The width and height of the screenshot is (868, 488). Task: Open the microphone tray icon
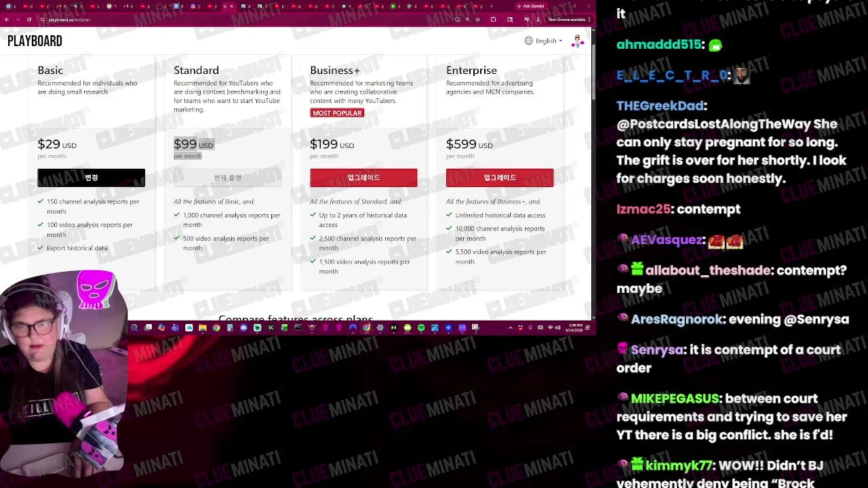click(x=530, y=328)
